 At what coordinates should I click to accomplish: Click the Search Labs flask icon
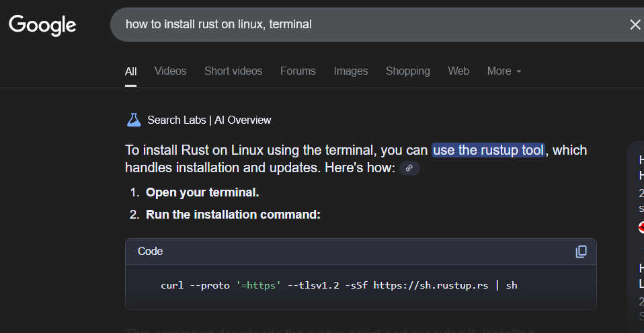point(134,120)
